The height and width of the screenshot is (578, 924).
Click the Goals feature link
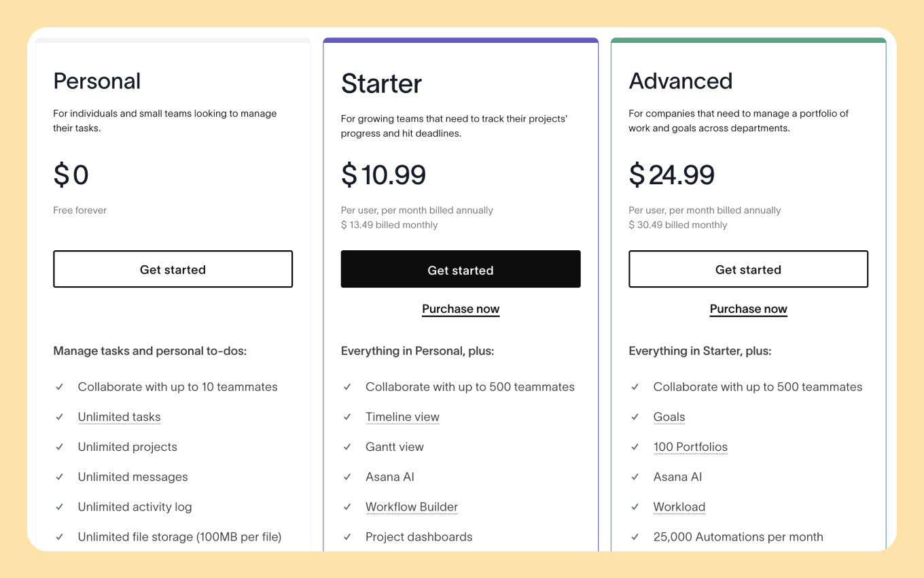coord(669,417)
